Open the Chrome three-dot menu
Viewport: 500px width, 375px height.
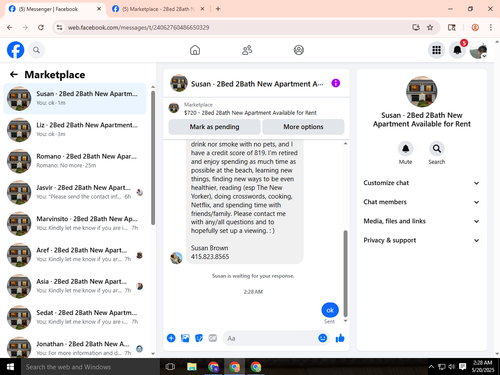click(x=491, y=27)
